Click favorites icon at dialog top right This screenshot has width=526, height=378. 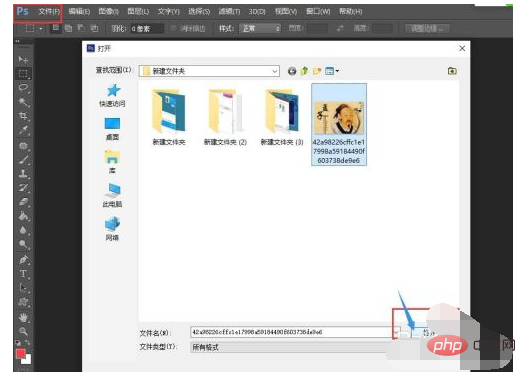point(452,71)
